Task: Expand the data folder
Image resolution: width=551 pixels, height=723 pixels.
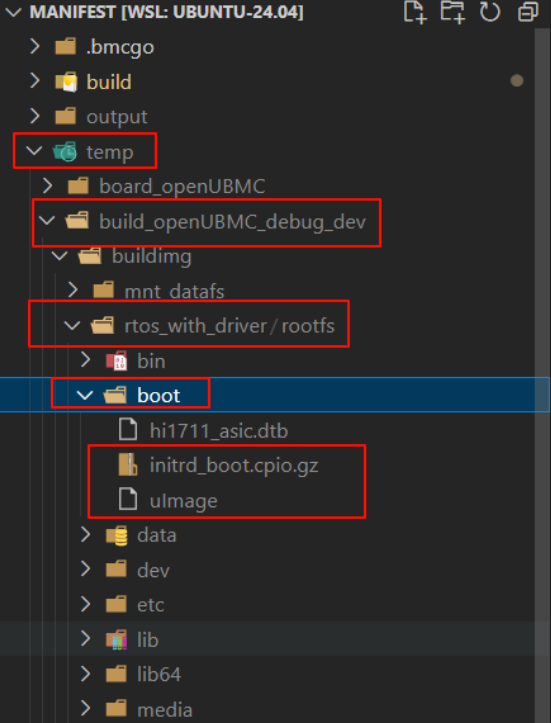Action: [85, 535]
